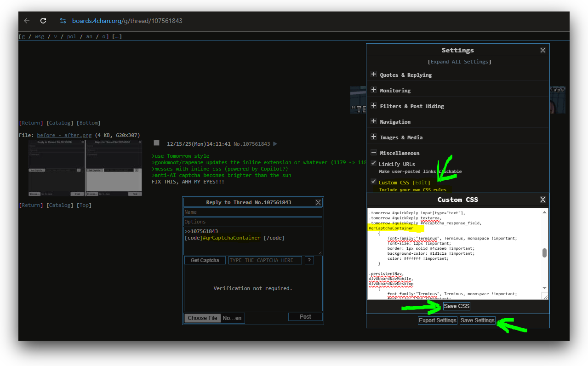Click the bottom Return link under post
The height and width of the screenshot is (366, 588).
pos(31,205)
